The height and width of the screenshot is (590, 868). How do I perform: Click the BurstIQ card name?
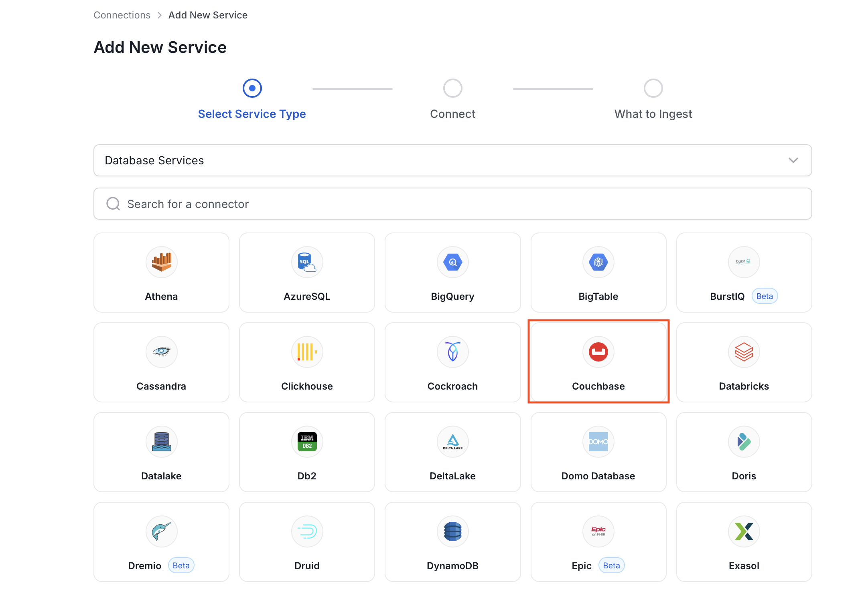(x=727, y=296)
